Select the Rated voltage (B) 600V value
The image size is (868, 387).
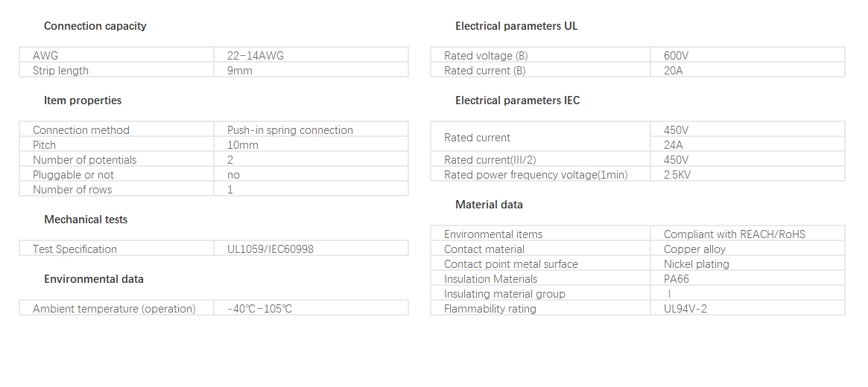(x=676, y=56)
